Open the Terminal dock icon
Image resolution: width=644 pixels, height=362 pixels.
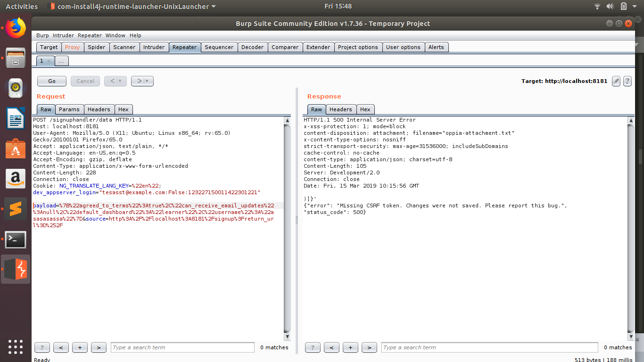click(x=16, y=239)
